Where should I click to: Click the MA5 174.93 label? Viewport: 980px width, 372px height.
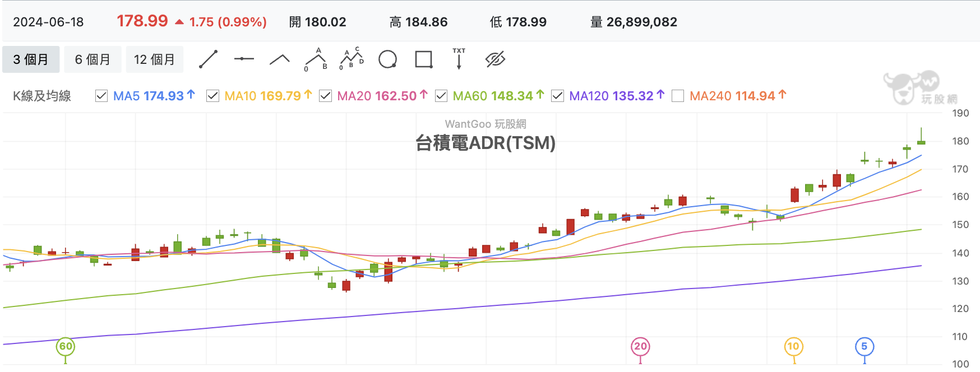pos(154,96)
